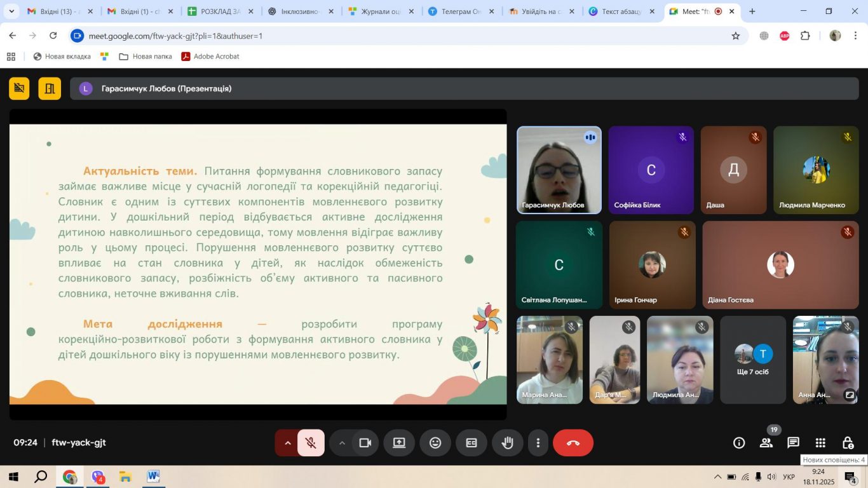This screenshot has height=488, width=868.
Task: Click the present screen button
Action: (399, 443)
